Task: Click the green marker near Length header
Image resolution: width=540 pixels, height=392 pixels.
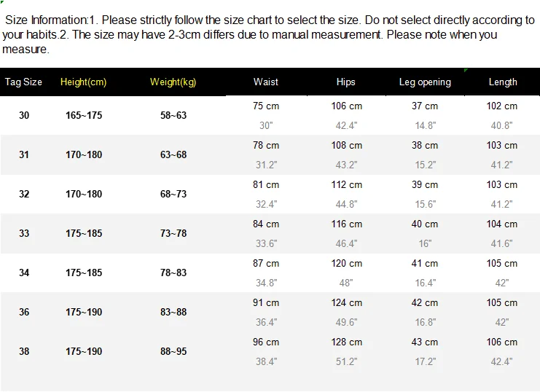Action: pyautogui.click(x=466, y=70)
